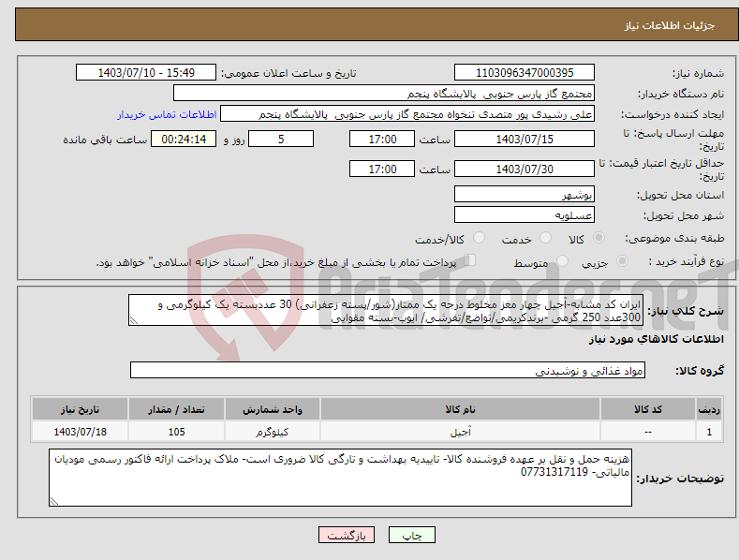Select the کالا radio button
Viewport: 739px width, 560px height.
pos(599,238)
